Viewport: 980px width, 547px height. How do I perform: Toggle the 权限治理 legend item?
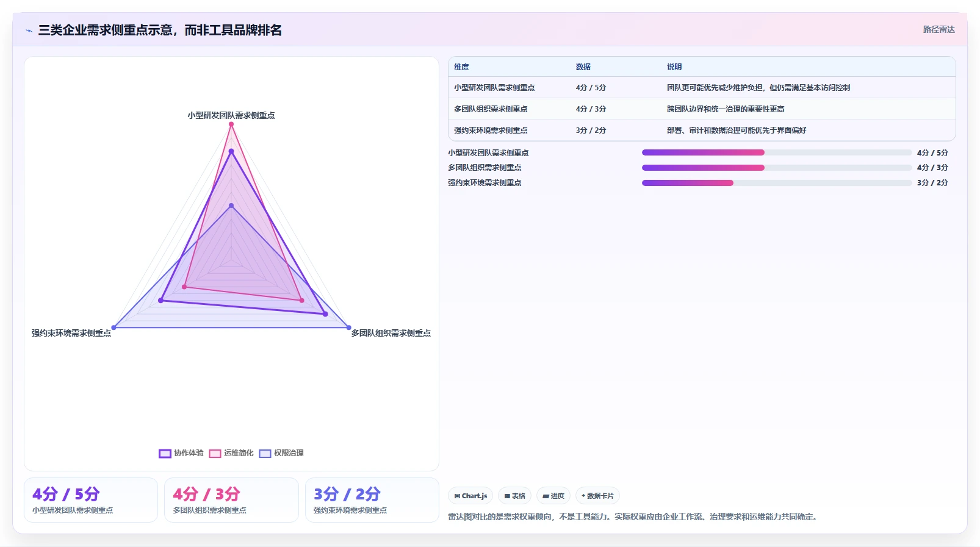[x=281, y=453]
